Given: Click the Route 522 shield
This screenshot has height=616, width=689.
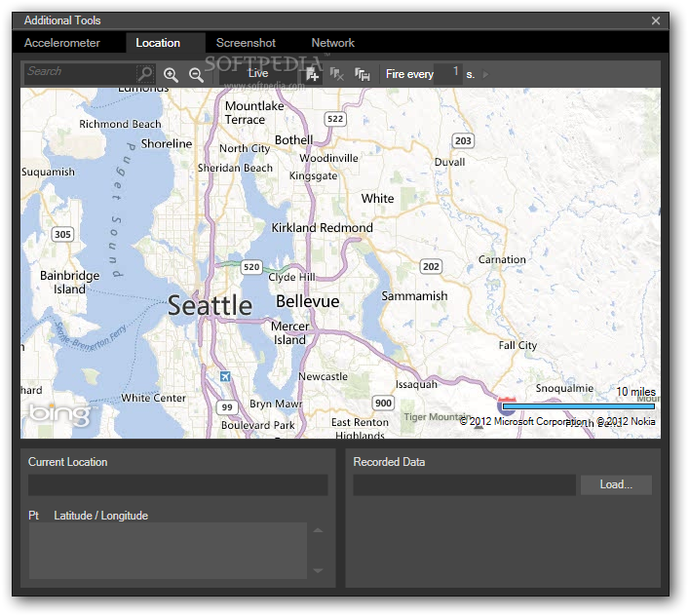Looking at the screenshot, I should tap(335, 119).
